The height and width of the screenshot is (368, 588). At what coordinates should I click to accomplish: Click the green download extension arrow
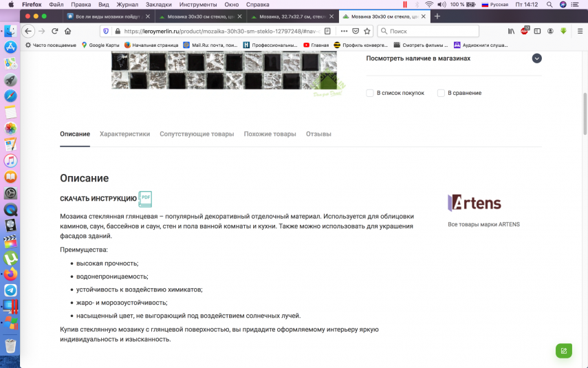563,31
